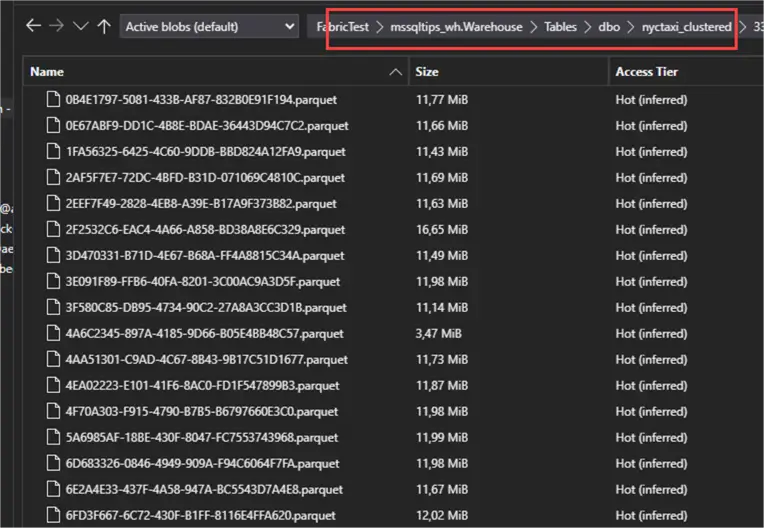
Task: Click file icon for 3D470331 parquet
Action: [53, 255]
